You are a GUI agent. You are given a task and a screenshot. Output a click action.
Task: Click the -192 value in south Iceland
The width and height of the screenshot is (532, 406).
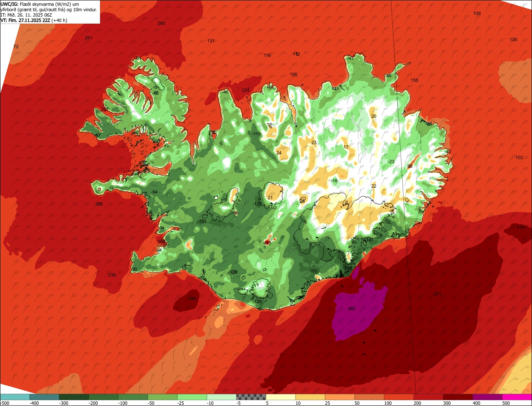pos(313,271)
